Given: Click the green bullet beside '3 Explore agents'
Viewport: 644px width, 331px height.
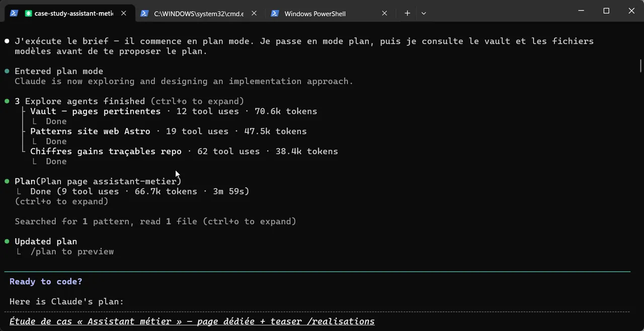Looking at the screenshot, I should click(x=7, y=101).
